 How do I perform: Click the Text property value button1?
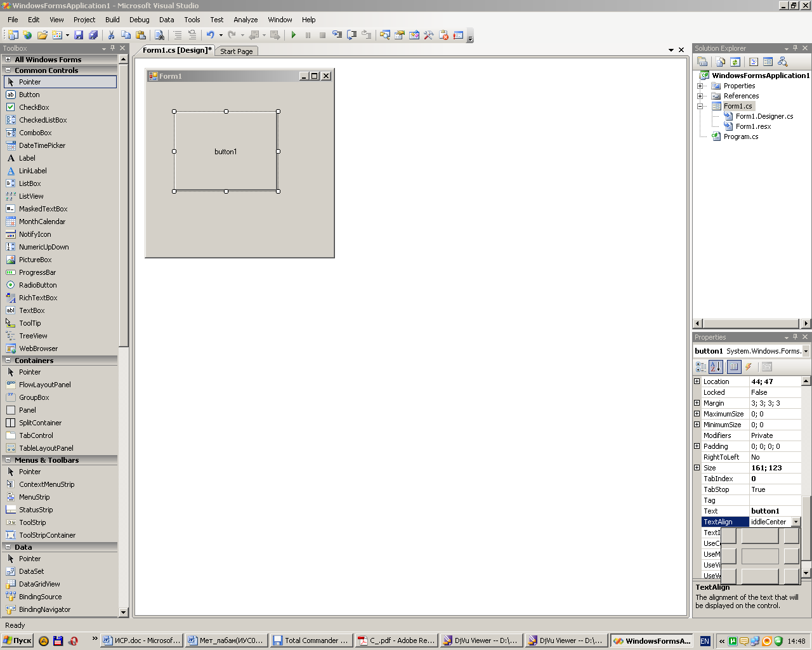pos(775,511)
